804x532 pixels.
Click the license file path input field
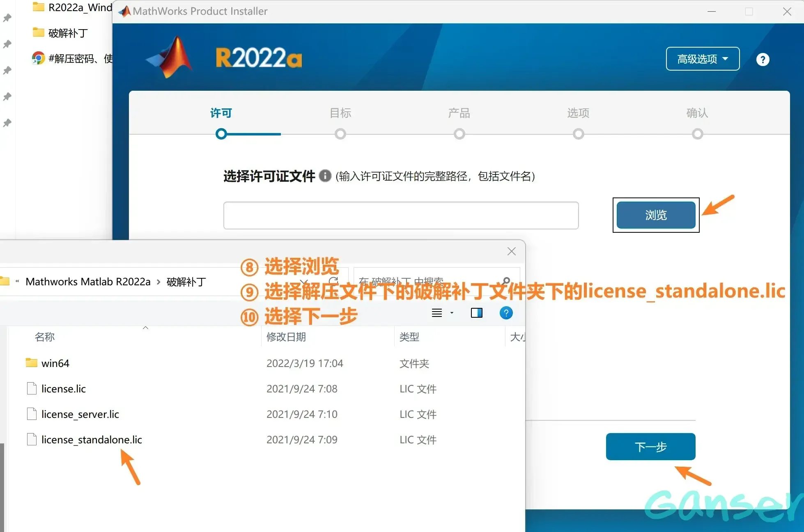coord(401,215)
